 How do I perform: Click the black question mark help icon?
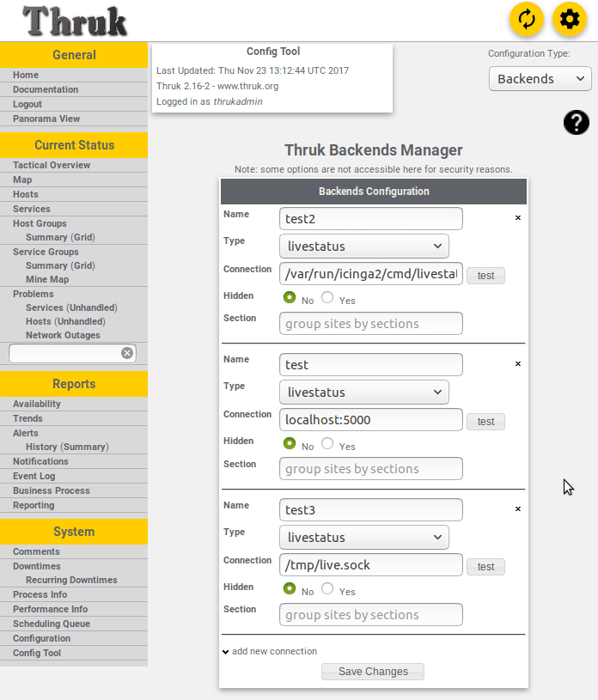pos(577,122)
